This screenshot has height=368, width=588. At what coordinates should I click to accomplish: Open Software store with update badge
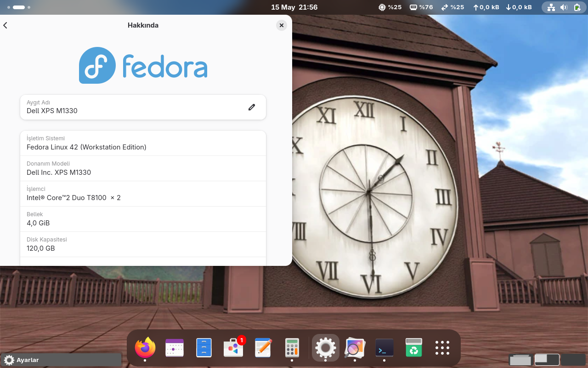233,348
